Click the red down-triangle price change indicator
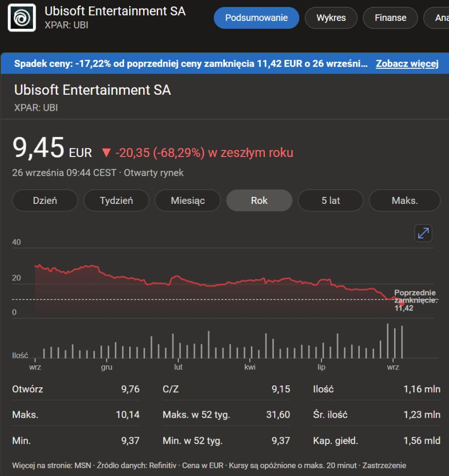The height and width of the screenshot is (476, 449). tap(105, 153)
